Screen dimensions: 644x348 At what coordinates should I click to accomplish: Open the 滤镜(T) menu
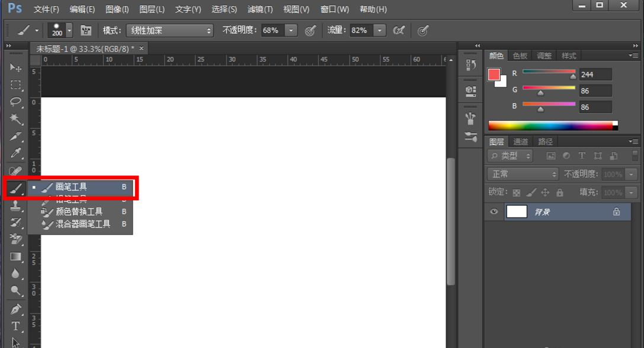pos(260,9)
